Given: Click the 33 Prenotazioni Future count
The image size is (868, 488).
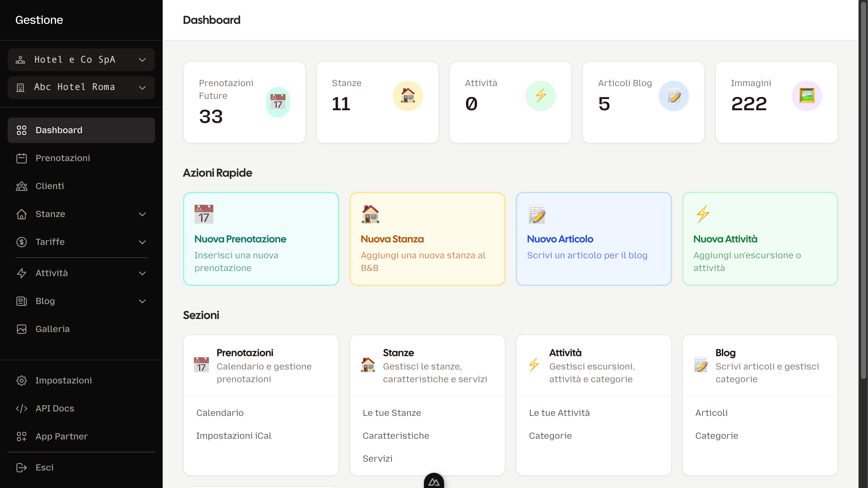Looking at the screenshot, I should coord(211,117).
